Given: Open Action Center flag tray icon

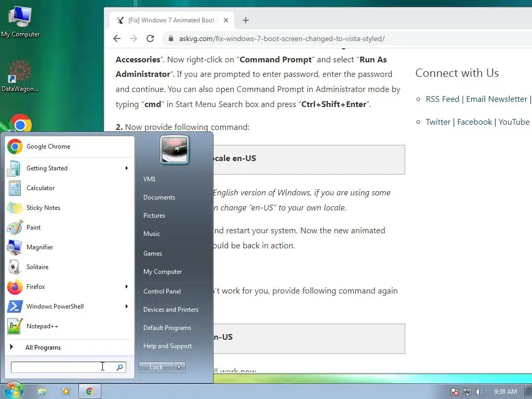Looking at the screenshot, I should 454,392.
